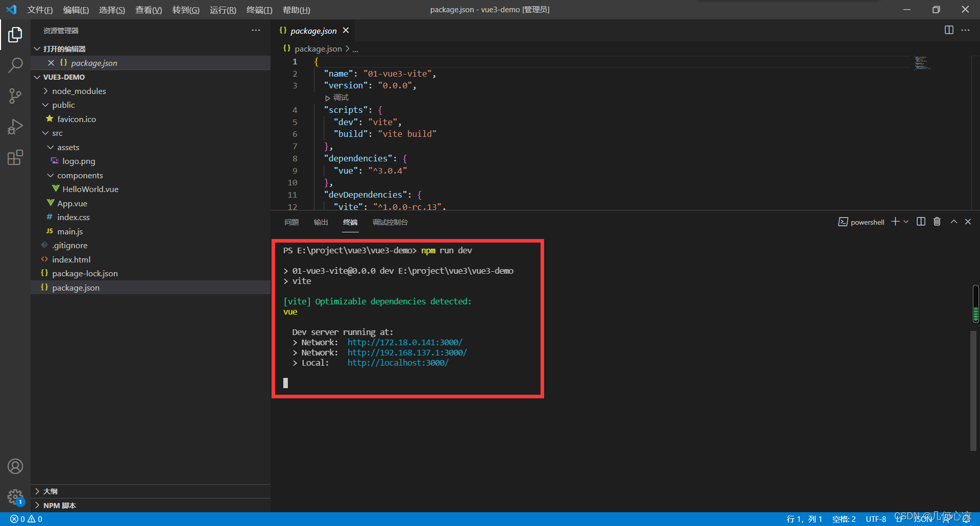The width and height of the screenshot is (980, 526).
Task: Open the Help menu
Action: coord(296,10)
